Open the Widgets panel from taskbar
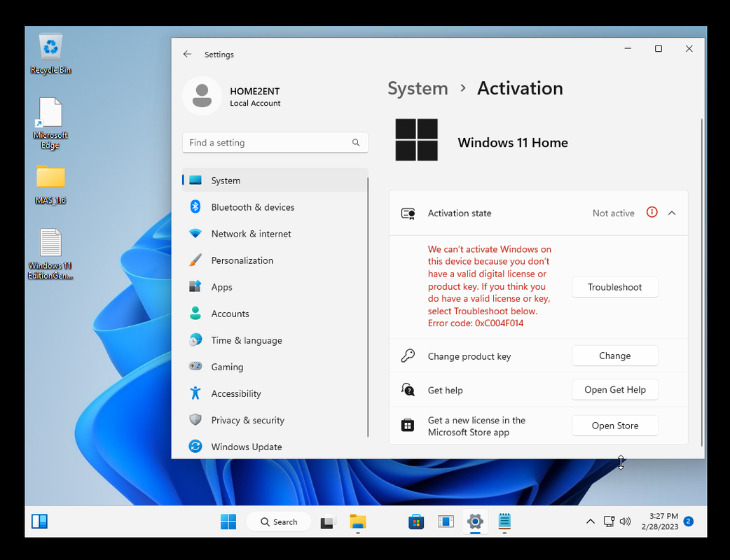 39,521
